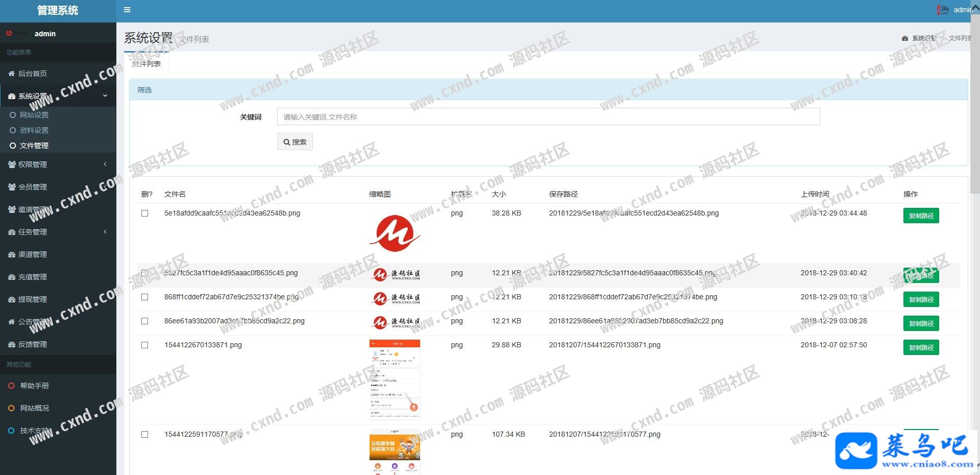Check the box for 868ff1cddef72ab67d7e9c25321374be.png

145,297
